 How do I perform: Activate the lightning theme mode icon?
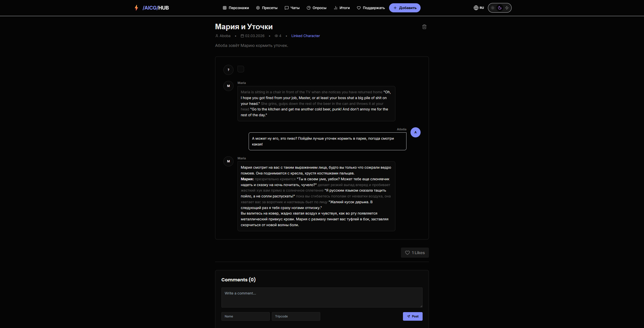(x=507, y=8)
